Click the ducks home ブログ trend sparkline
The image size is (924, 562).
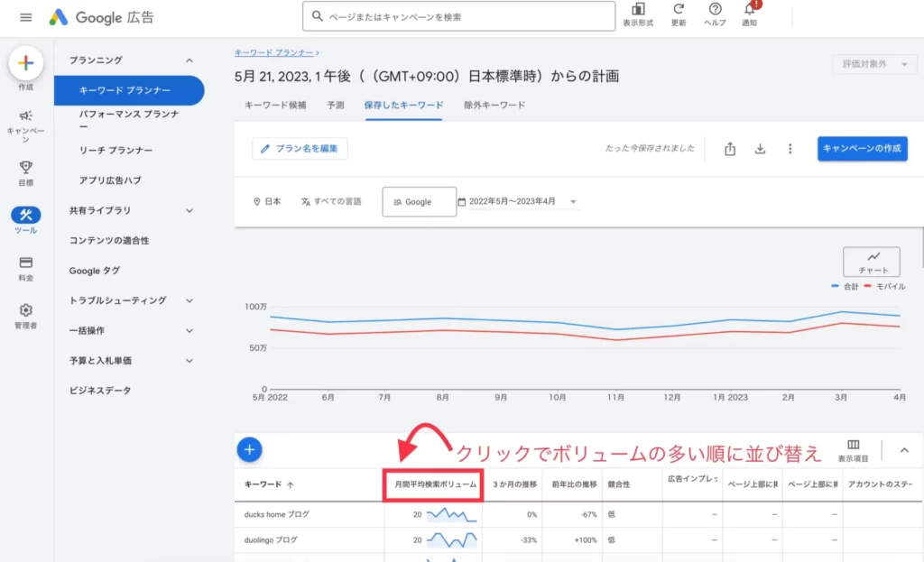451,515
